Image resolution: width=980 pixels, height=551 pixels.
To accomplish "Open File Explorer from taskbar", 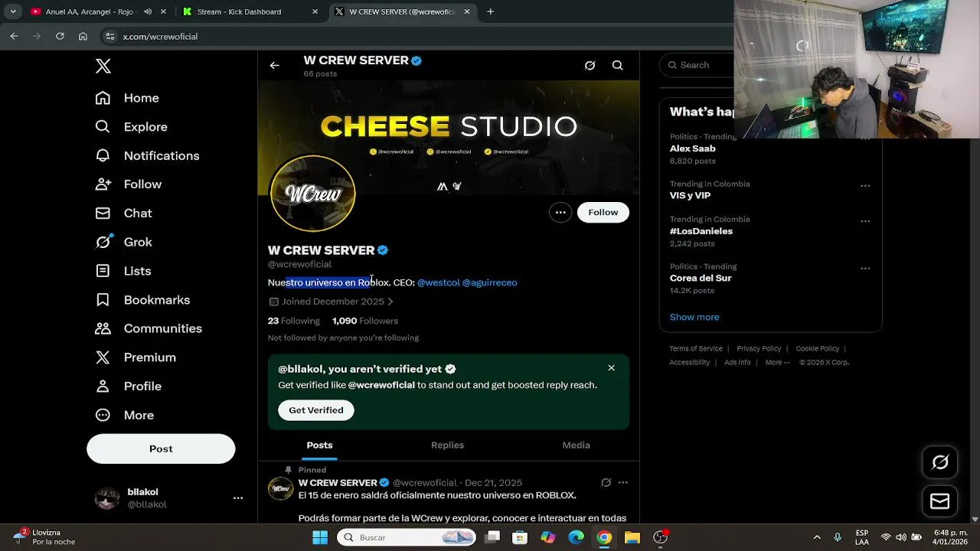I will (x=632, y=537).
